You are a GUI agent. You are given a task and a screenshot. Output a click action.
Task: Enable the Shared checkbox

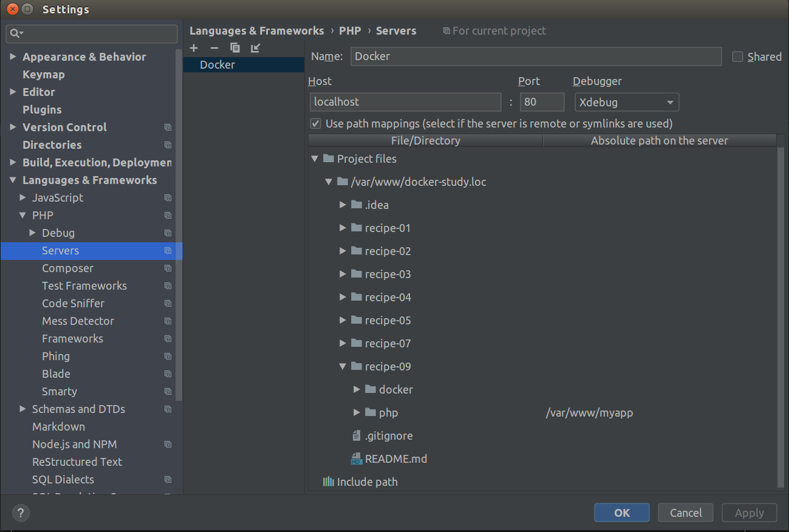738,57
